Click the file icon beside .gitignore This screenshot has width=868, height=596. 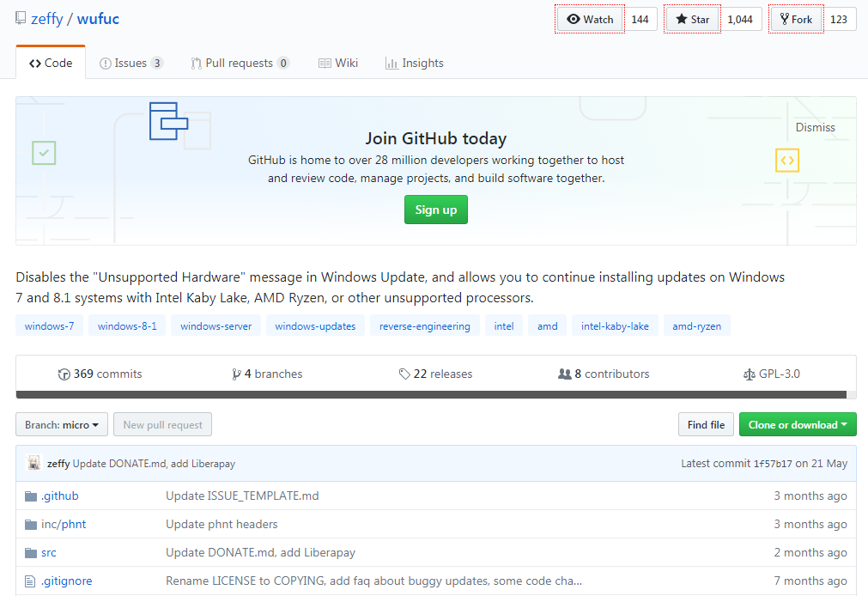[x=30, y=581]
